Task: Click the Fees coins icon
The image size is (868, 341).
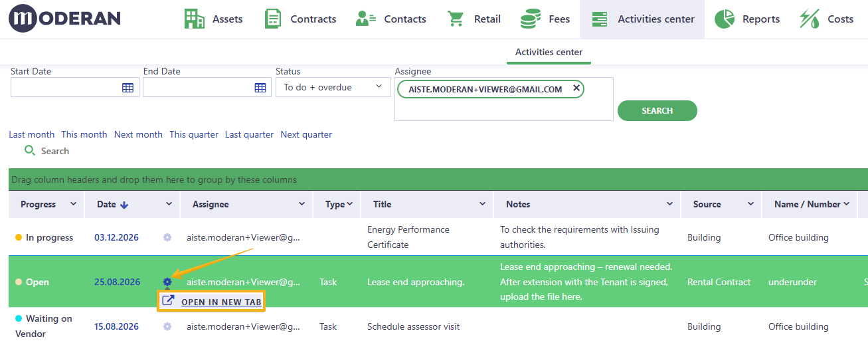Action: click(530, 19)
